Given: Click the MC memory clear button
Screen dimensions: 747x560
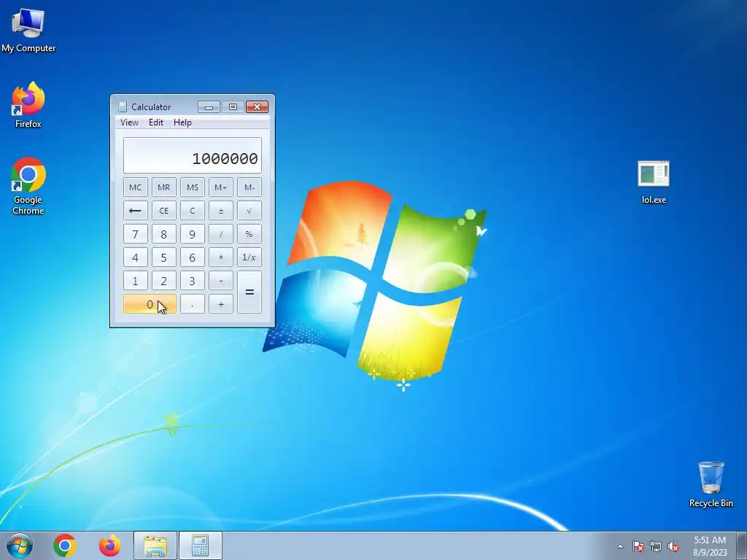Looking at the screenshot, I should (x=135, y=187).
